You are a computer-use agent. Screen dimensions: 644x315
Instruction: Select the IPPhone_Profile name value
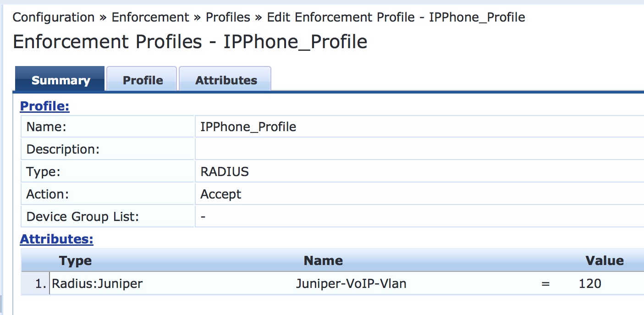[x=248, y=127]
